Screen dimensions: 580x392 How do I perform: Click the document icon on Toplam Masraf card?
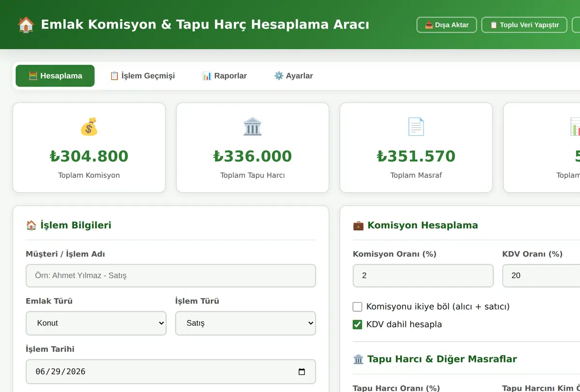click(416, 127)
